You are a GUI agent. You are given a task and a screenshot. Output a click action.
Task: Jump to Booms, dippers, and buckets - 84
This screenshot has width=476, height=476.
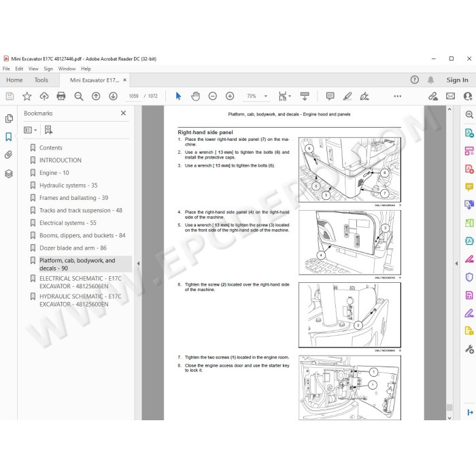pos(82,235)
